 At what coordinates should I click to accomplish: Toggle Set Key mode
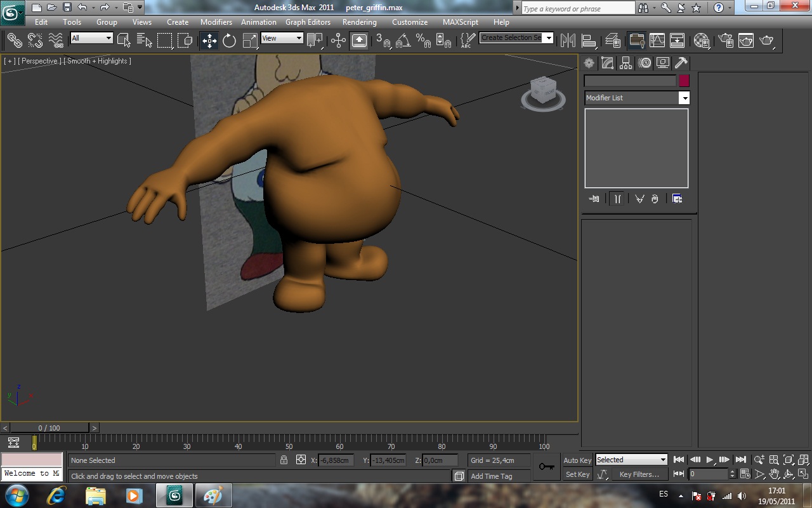[577, 474]
